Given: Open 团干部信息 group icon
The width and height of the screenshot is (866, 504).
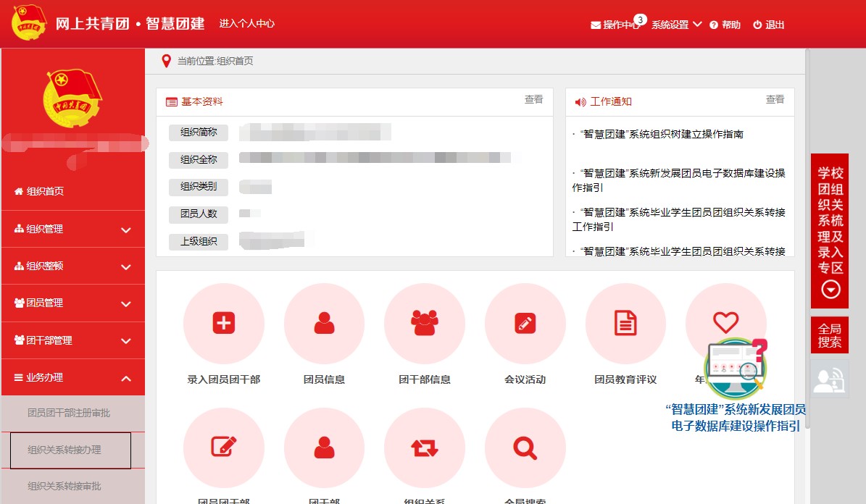Looking at the screenshot, I should 424,323.
